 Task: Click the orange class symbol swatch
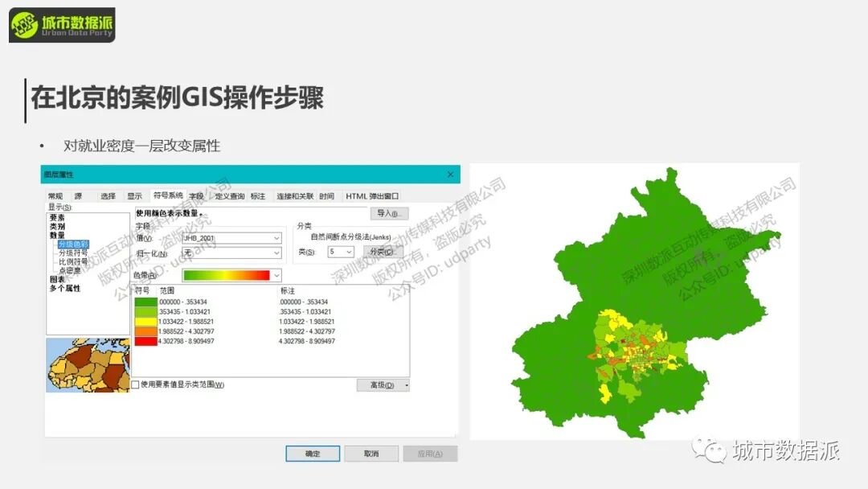145,331
